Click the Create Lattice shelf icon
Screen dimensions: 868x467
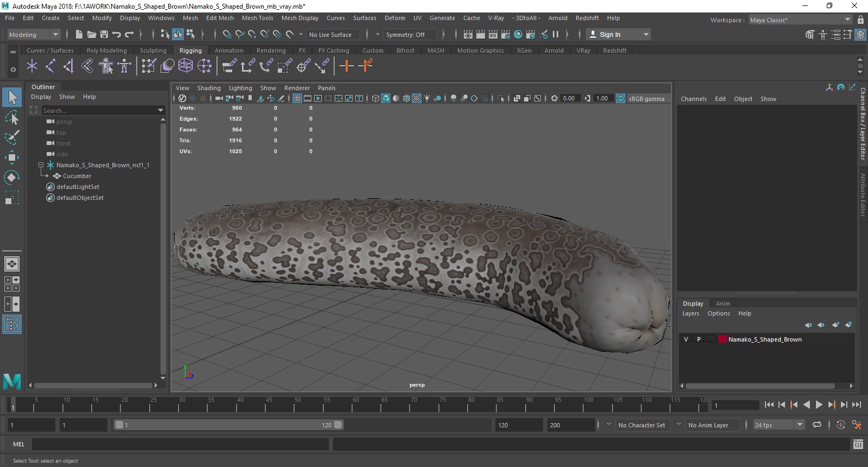pyautogui.click(x=186, y=66)
